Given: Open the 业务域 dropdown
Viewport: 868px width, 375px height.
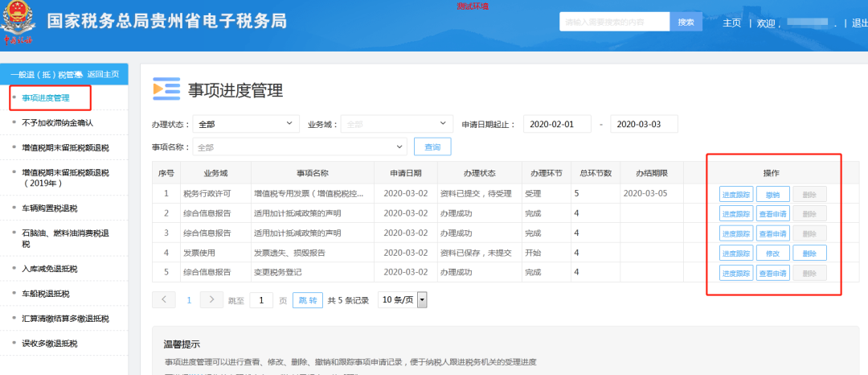Looking at the screenshot, I should click(x=396, y=124).
